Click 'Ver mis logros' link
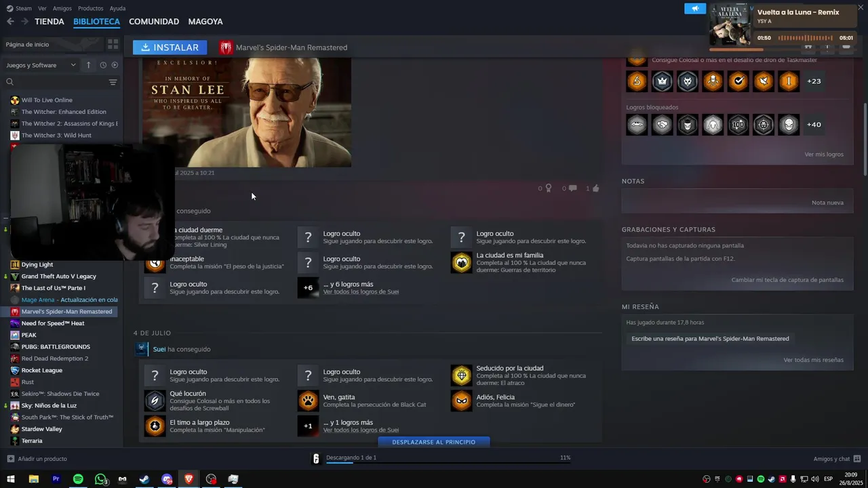This screenshot has width=868, height=488. (824, 155)
